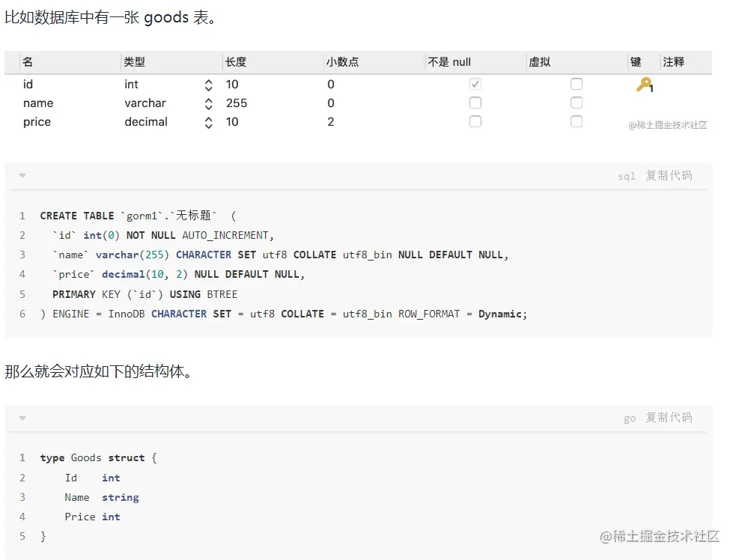Select the price field name cell
Screen dimensions: 736x560
point(37,122)
